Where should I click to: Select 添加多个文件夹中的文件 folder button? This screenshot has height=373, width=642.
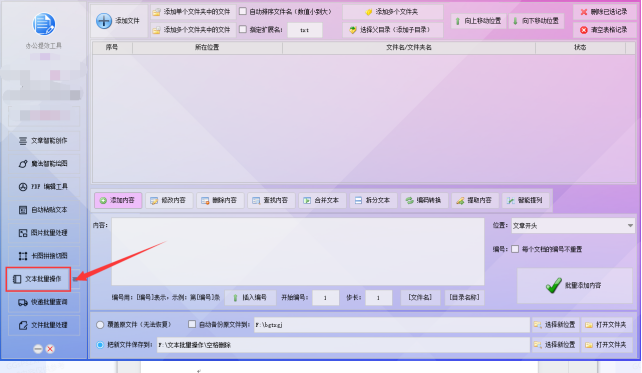click(x=193, y=30)
